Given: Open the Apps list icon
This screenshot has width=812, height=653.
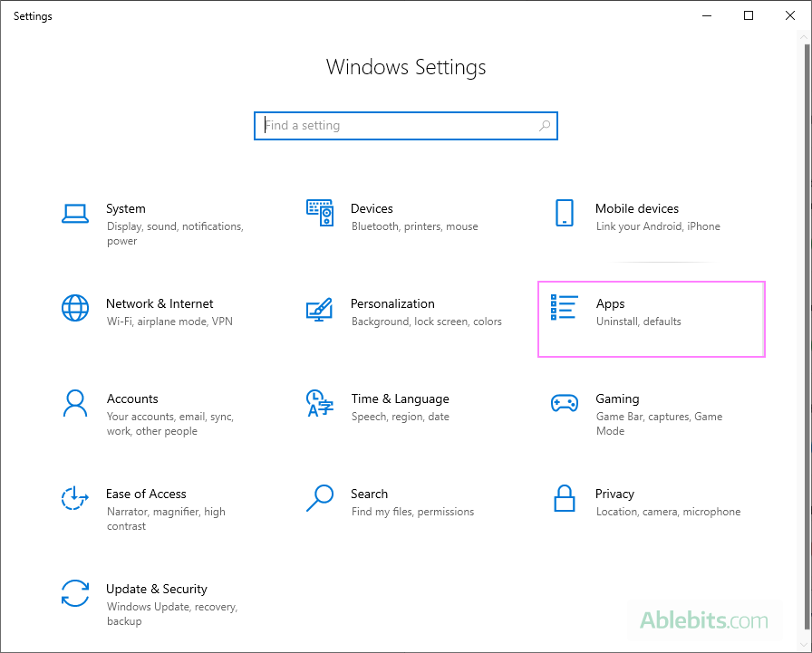Looking at the screenshot, I should pyautogui.click(x=564, y=307).
